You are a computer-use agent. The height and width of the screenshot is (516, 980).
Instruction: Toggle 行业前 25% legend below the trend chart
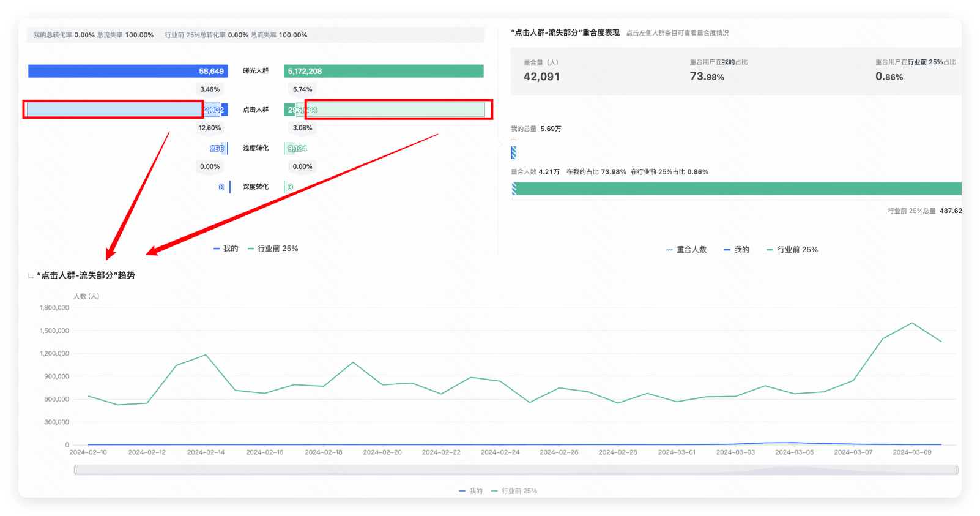click(514, 491)
